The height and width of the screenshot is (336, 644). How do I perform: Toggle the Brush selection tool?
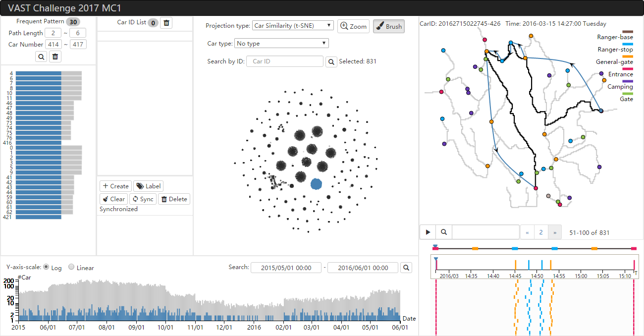(389, 26)
